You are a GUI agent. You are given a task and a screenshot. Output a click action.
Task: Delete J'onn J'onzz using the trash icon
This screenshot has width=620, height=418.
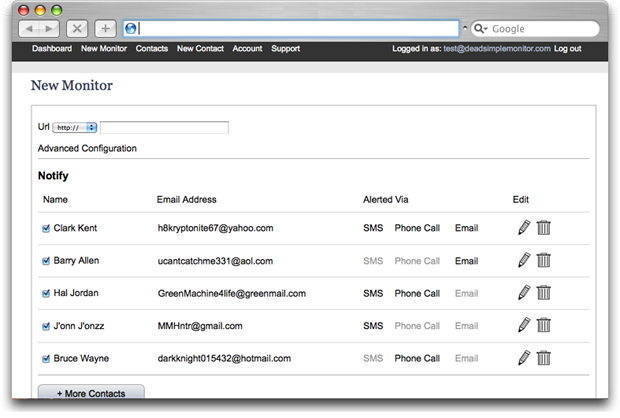click(x=544, y=325)
